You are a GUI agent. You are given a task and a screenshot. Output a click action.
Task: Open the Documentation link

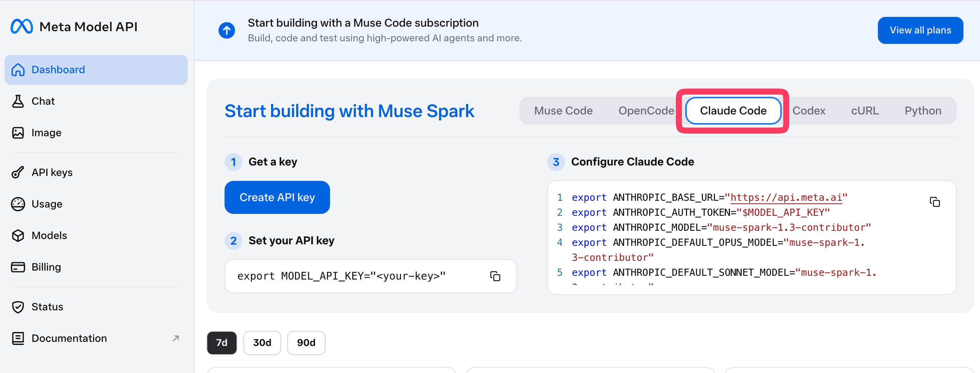(x=96, y=338)
